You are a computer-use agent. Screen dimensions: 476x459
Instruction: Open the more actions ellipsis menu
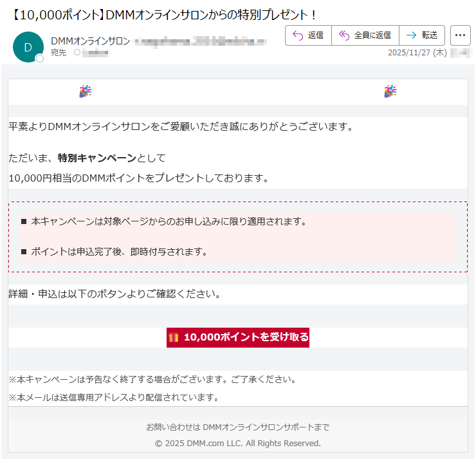coord(460,35)
